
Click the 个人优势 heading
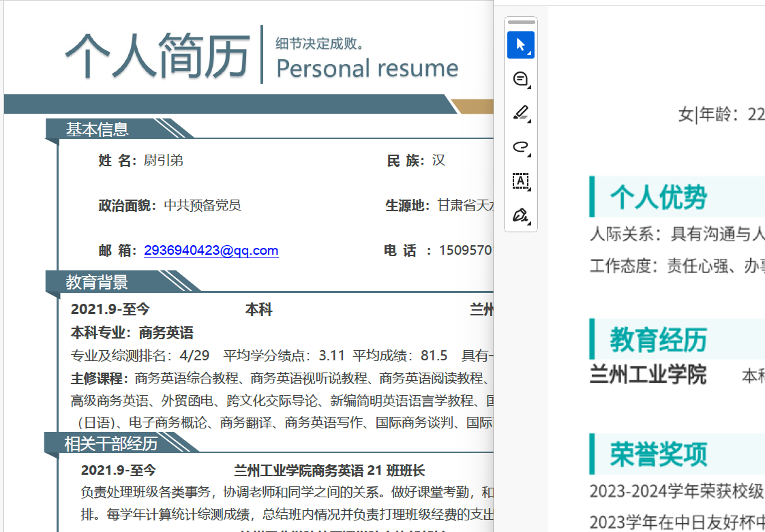tap(658, 197)
